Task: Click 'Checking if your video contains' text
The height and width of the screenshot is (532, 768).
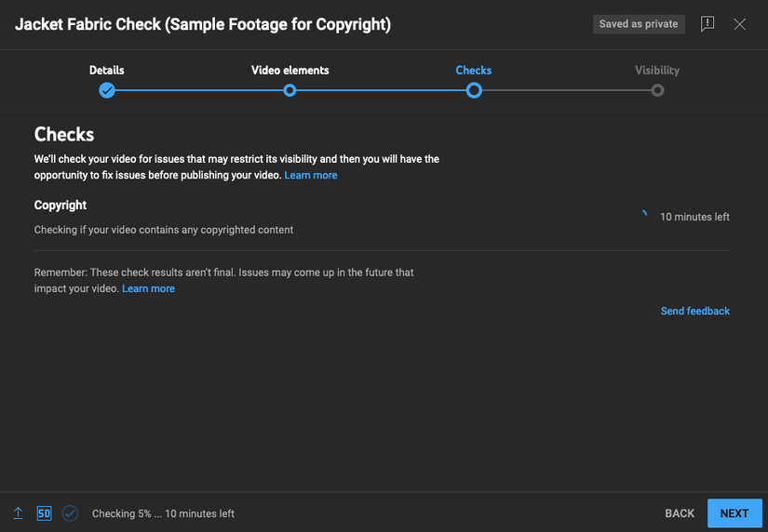Action: 164,230
